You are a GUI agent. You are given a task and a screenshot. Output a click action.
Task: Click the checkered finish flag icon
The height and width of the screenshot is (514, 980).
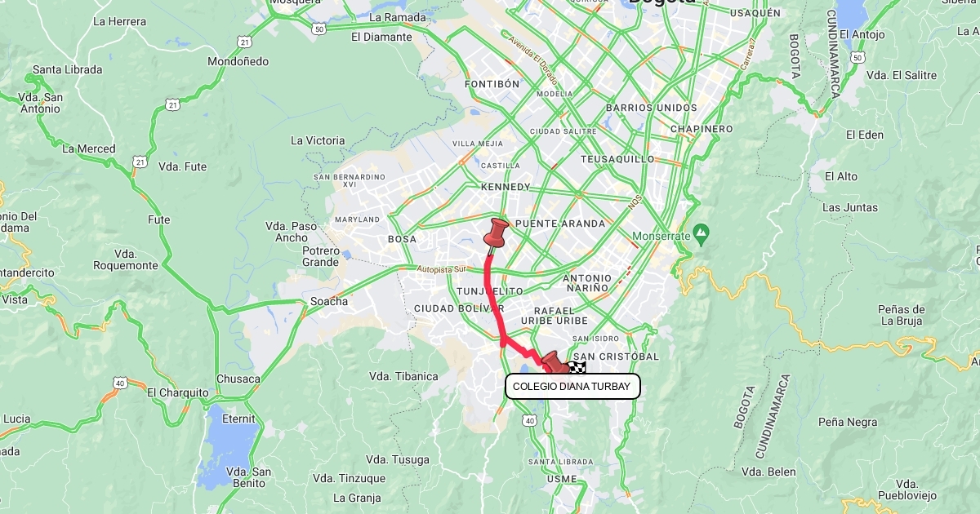pos(577,369)
